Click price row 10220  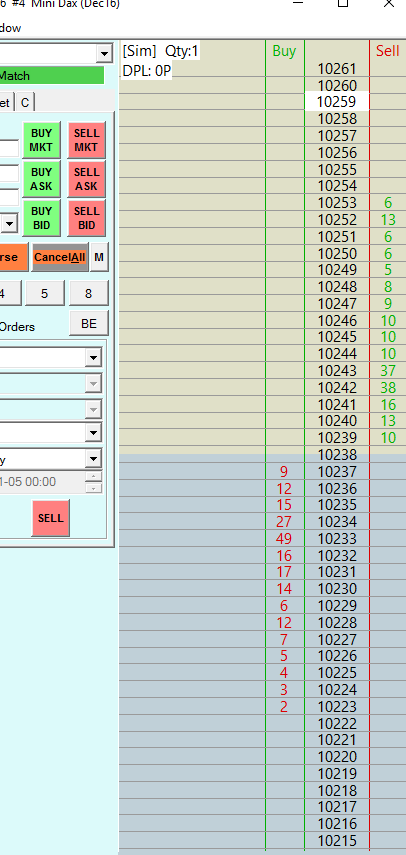(x=337, y=757)
